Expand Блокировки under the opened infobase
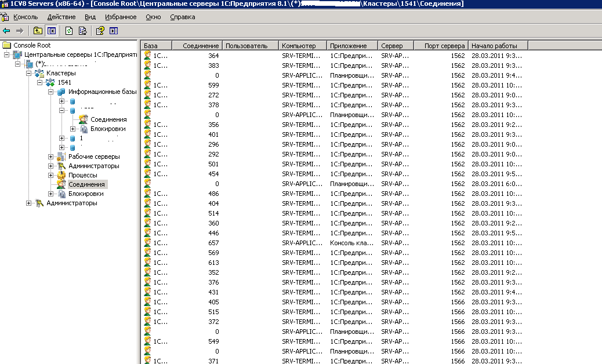The width and height of the screenshot is (602, 364). (72, 129)
